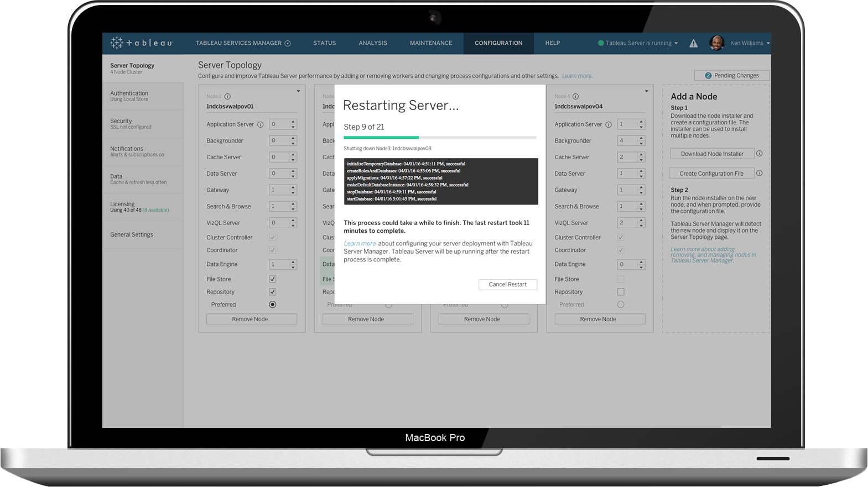Viewport: 868px width, 487px height.
Task: Click info icon beside Download Node Installer
Action: [x=759, y=154]
